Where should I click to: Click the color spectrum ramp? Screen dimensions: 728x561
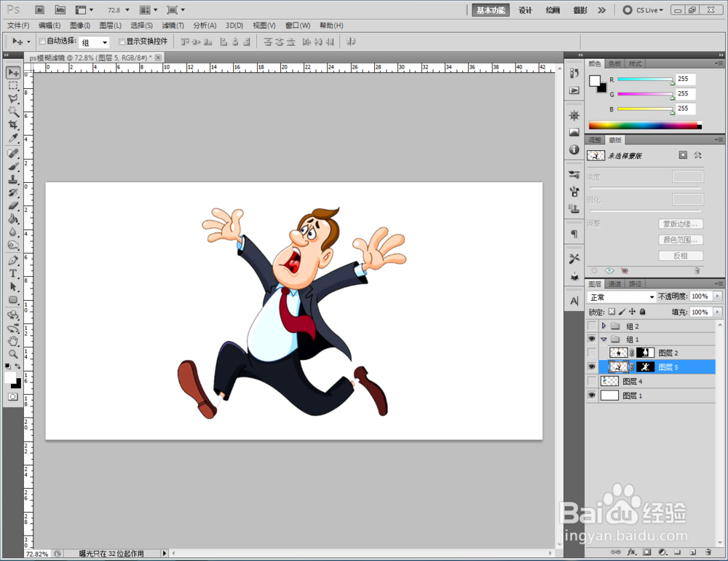click(x=645, y=125)
